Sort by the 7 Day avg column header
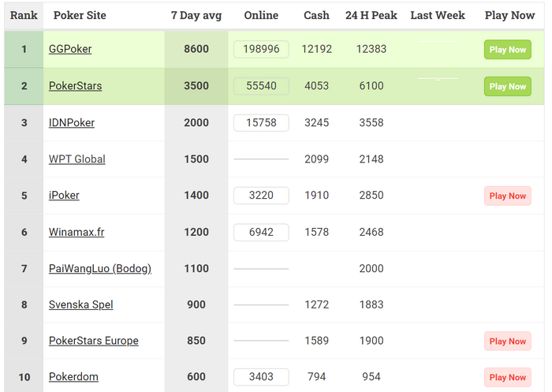The height and width of the screenshot is (392, 552). [x=196, y=16]
